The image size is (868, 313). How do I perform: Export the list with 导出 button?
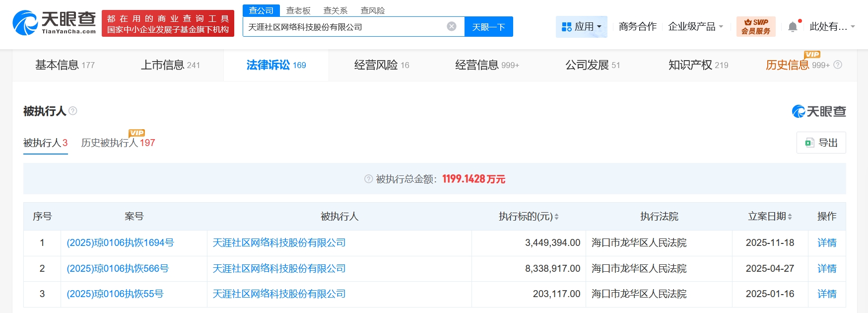pyautogui.click(x=821, y=143)
